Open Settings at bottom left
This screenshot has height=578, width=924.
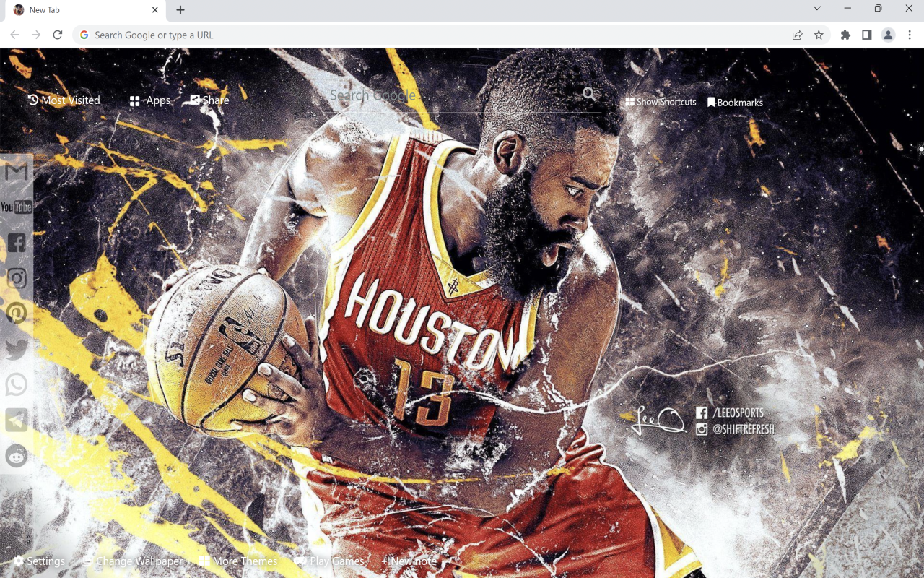[x=39, y=561]
